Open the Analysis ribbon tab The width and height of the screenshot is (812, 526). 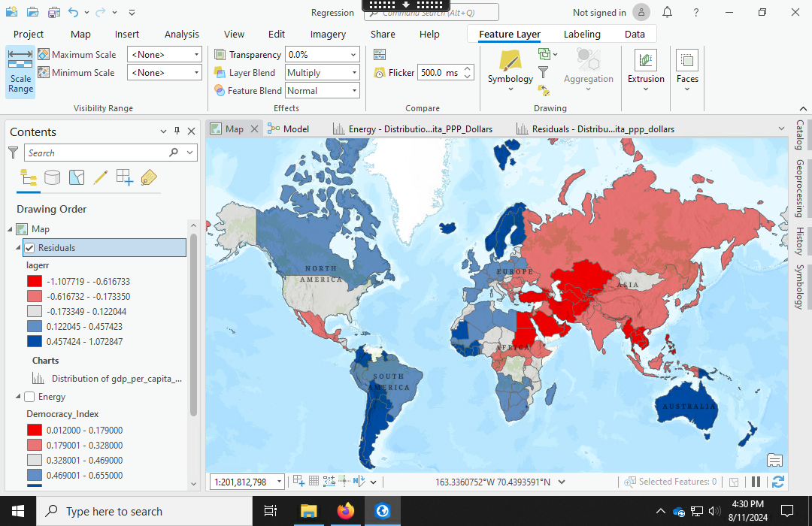(182, 34)
